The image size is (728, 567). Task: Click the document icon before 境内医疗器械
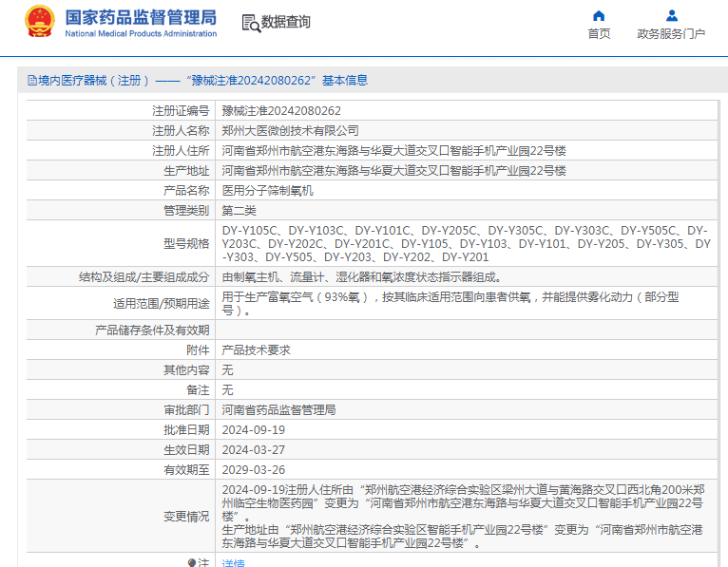(32, 81)
